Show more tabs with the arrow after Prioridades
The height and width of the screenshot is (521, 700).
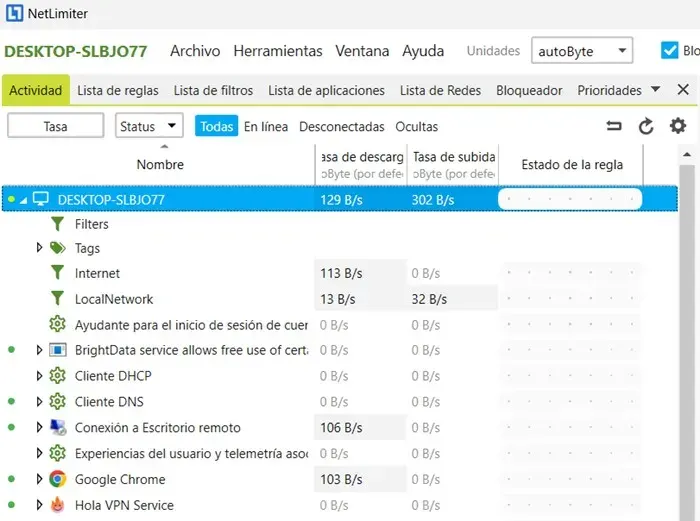coord(655,89)
